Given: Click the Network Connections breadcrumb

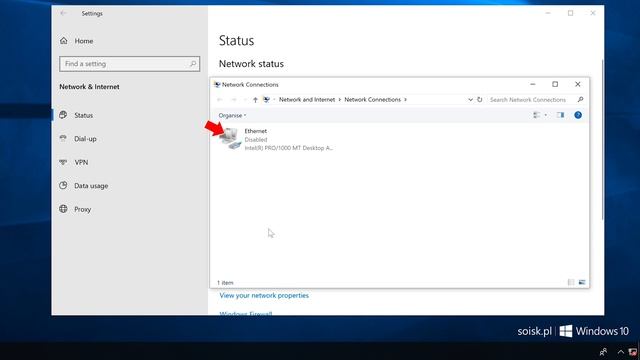Looking at the screenshot, I should [x=372, y=100].
